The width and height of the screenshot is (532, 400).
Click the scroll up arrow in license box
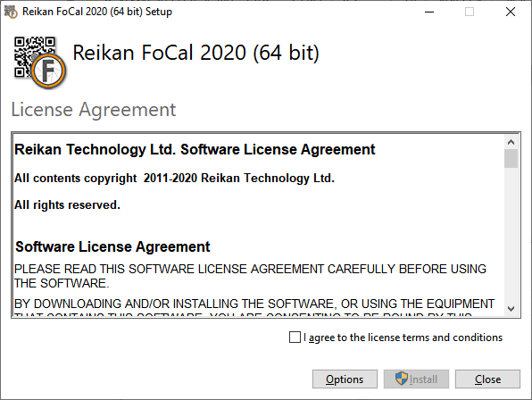[x=511, y=142]
